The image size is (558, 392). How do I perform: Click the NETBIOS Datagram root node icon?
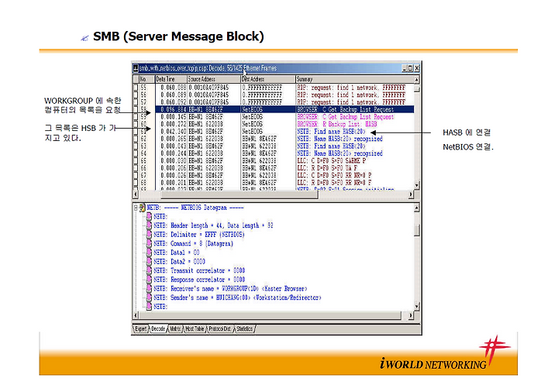[143, 208]
